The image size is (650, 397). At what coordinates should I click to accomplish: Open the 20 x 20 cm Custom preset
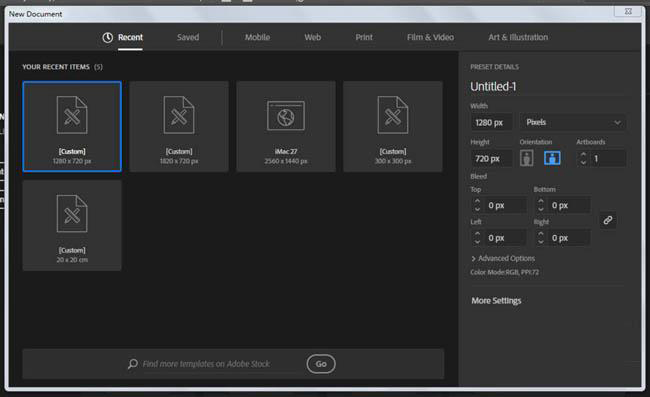click(72, 225)
